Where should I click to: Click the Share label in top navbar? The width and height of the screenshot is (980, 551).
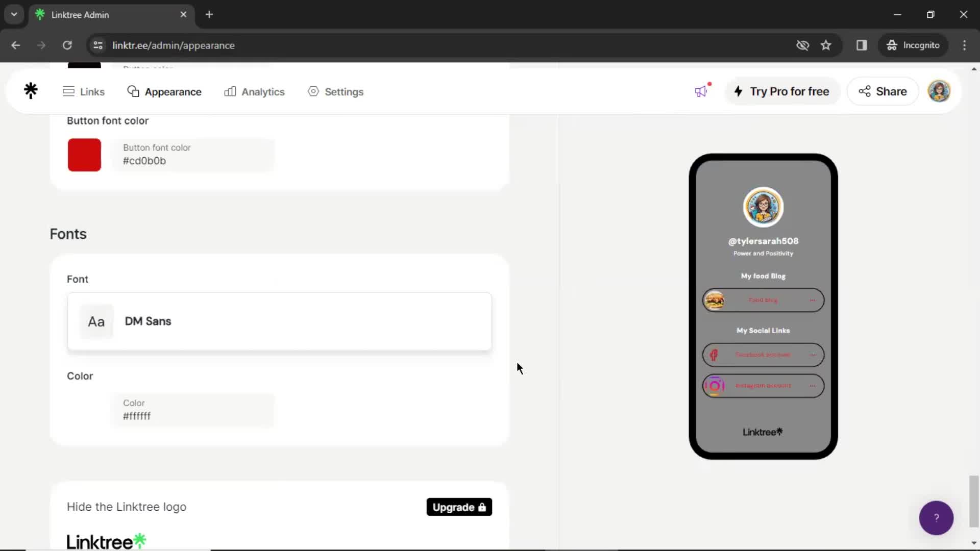(x=892, y=91)
